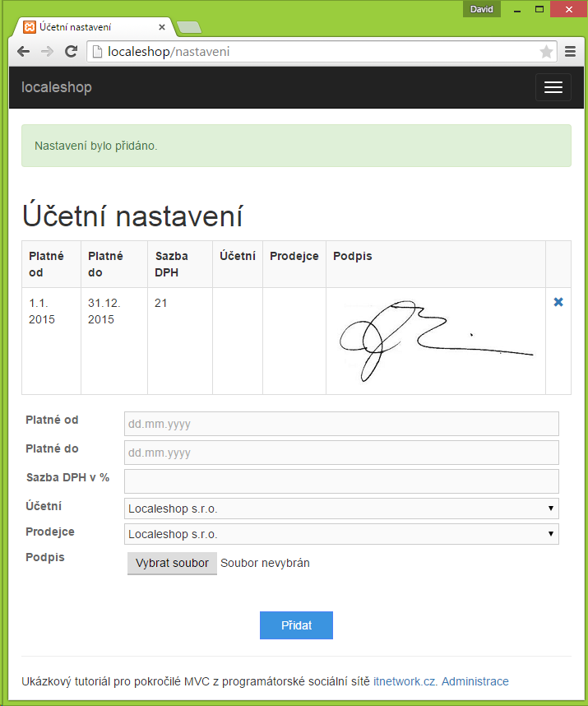Image resolution: width=588 pixels, height=706 pixels.
Task: Open the Administrace link
Action: pos(475,681)
